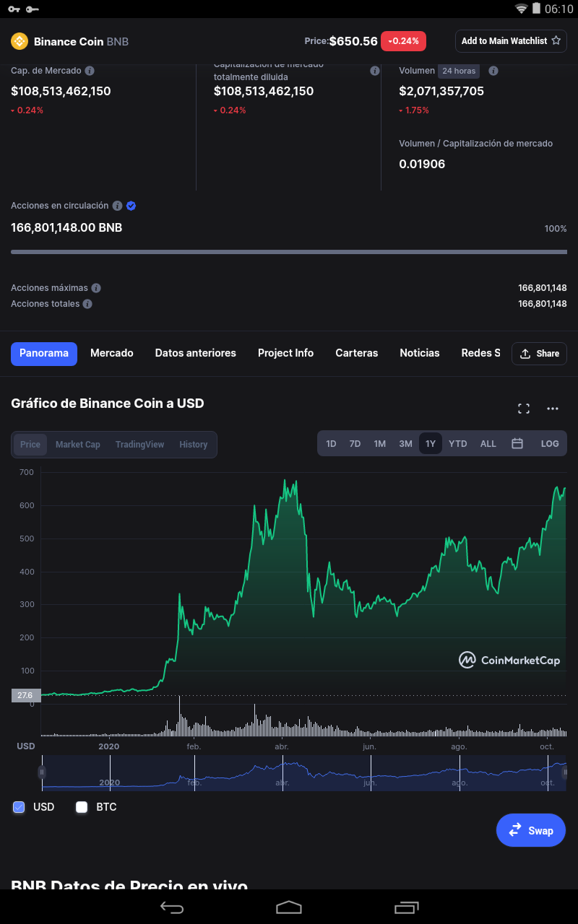Select the TradingView chart view
The image size is (578, 924).
coord(139,445)
